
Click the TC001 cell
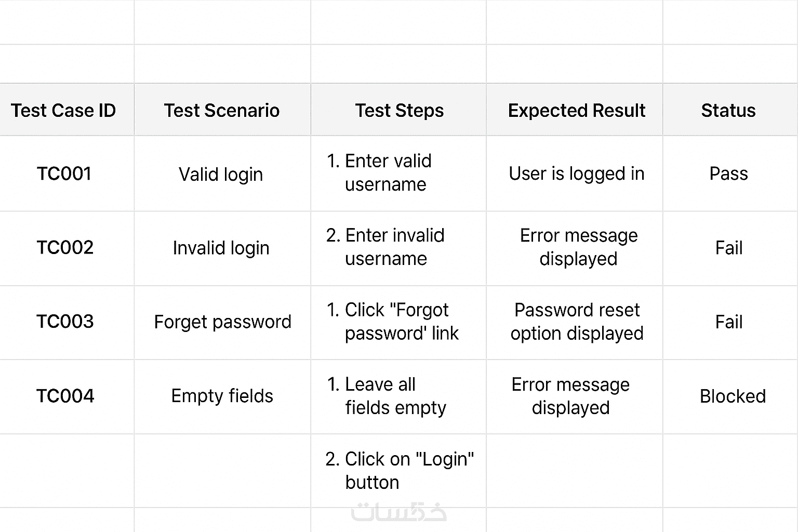pos(64,174)
